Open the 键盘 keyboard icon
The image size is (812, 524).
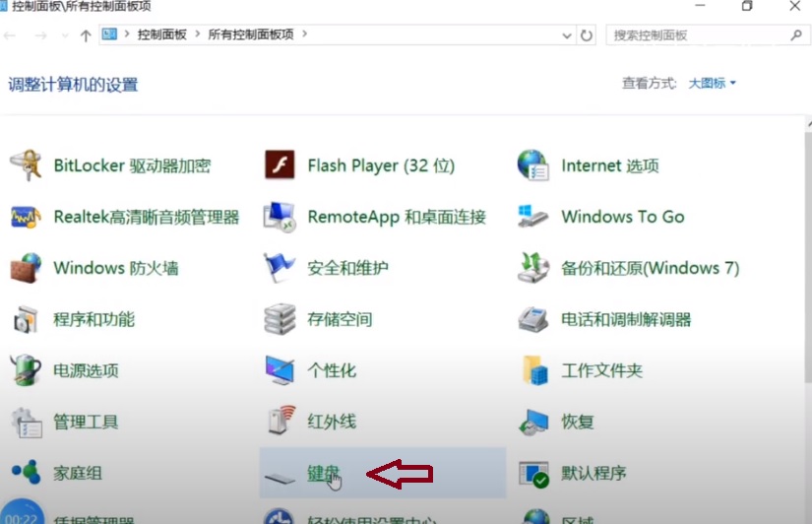click(x=280, y=477)
